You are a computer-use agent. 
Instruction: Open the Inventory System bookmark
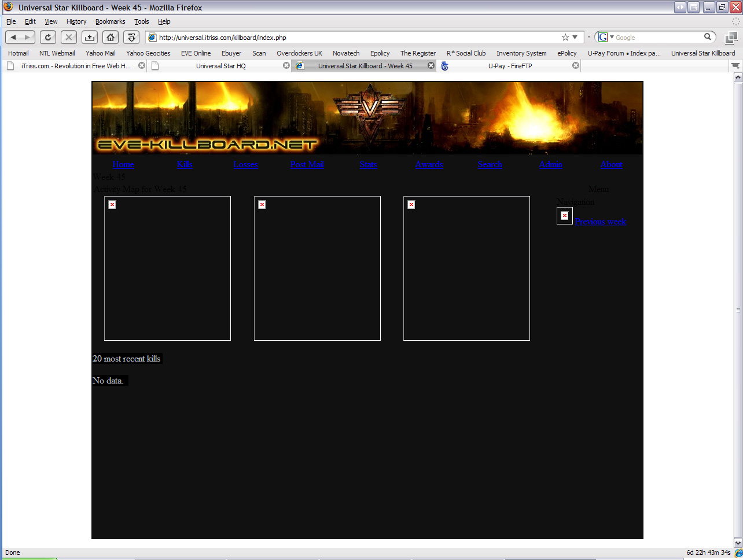pyautogui.click(x=521, y=53)
